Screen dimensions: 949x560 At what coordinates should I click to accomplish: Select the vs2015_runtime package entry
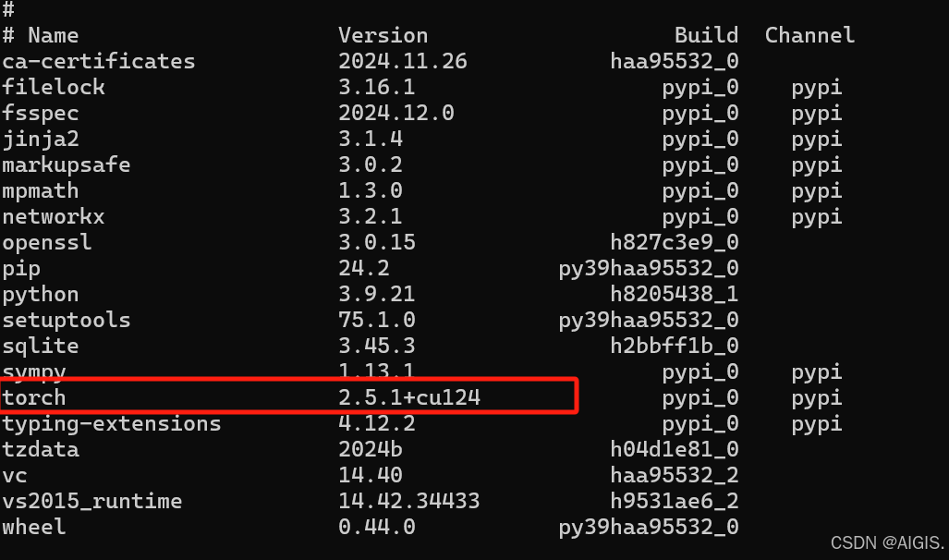[91, 502]
